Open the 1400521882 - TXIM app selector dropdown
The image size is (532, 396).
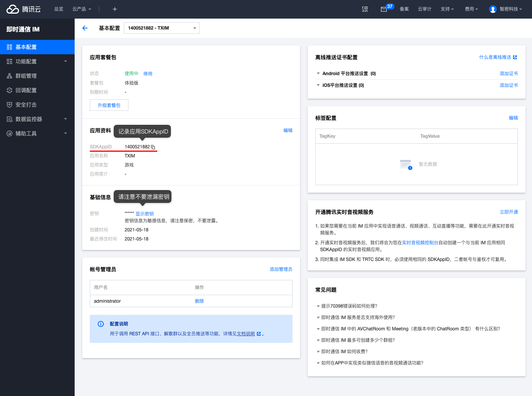(161, 28)
